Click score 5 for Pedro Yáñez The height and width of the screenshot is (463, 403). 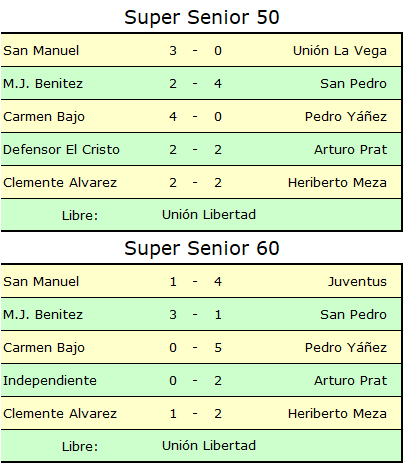click(x=218, y=348)
